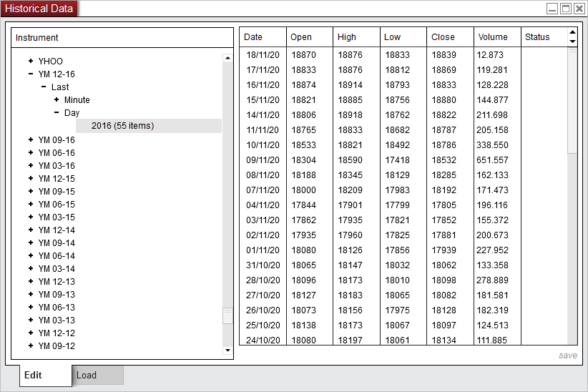Expand the YM 09-14 instrument
588x392 pixels.
pyautogui.click(x=31, y=242)
